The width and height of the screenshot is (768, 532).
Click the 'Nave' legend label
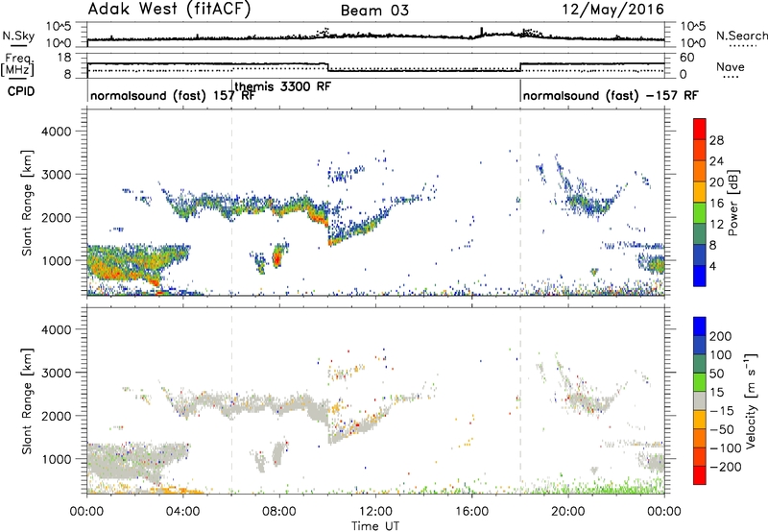pos(730,66)
